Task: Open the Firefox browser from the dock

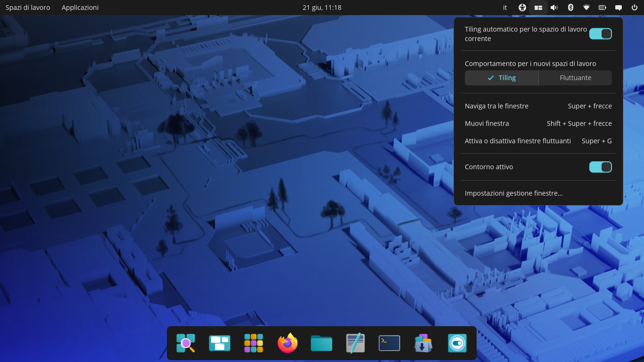Action: (288, 343)
